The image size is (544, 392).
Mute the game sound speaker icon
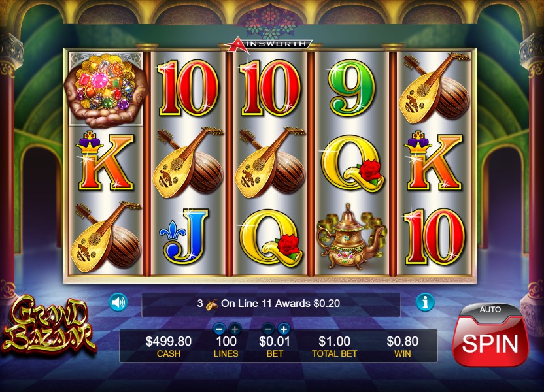pyautogui.click(x=118, y=302)
